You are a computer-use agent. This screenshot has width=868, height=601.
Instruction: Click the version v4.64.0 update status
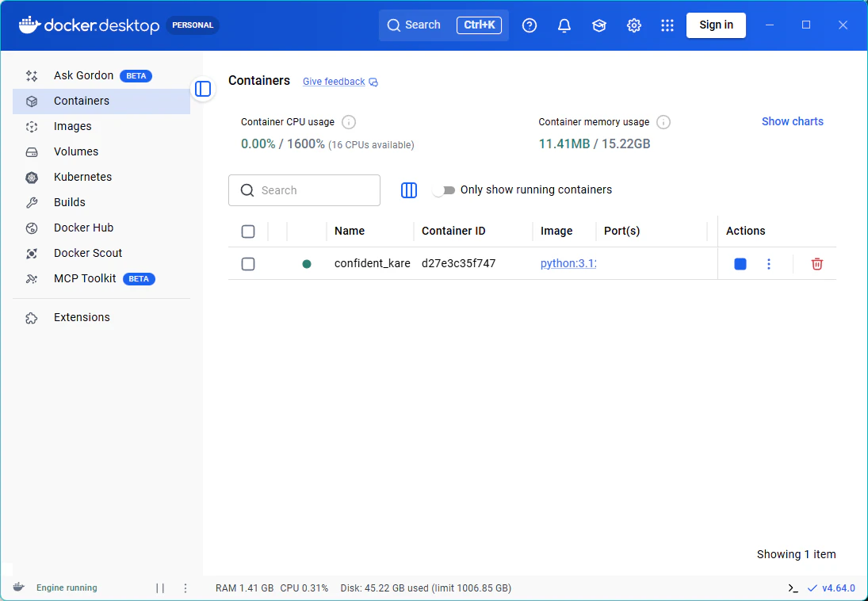tap(832, 588)
